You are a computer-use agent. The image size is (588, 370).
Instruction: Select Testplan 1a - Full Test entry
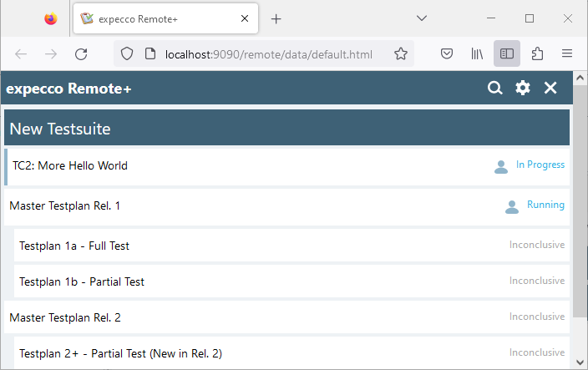pos(74,246)
